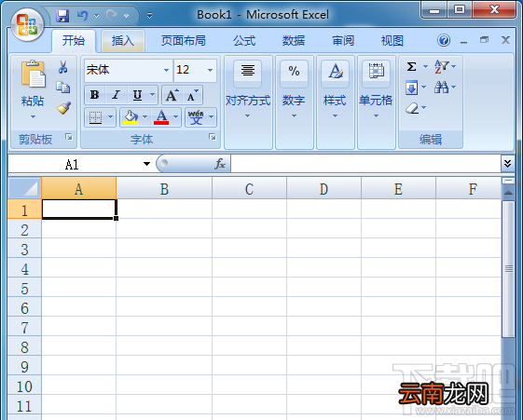Restore the workbook window in ribbon

click(x=484, y=40)
